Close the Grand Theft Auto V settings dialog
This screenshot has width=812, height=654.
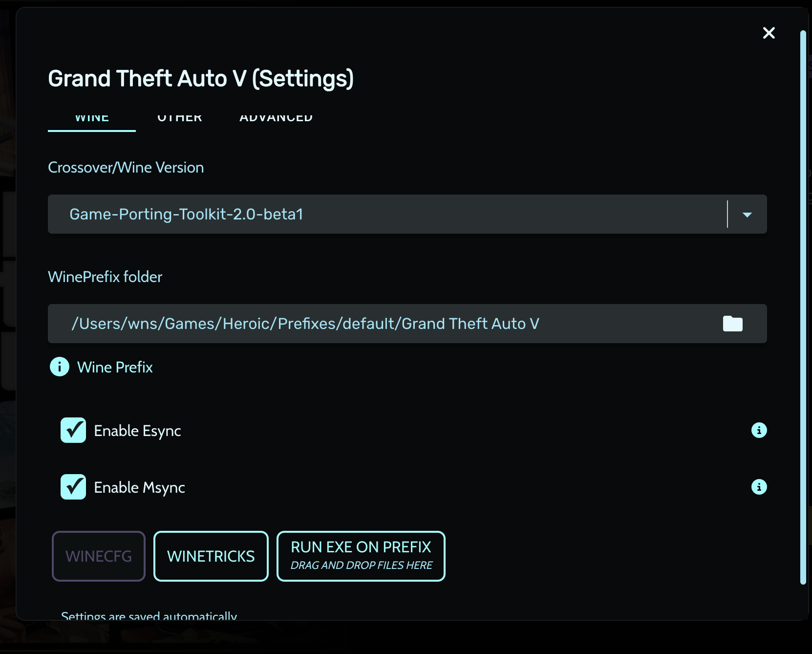click(x=769, y=33)
